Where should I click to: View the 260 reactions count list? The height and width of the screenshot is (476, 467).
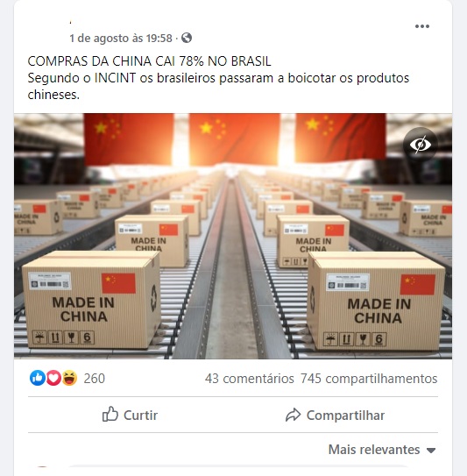pos(95,379)
